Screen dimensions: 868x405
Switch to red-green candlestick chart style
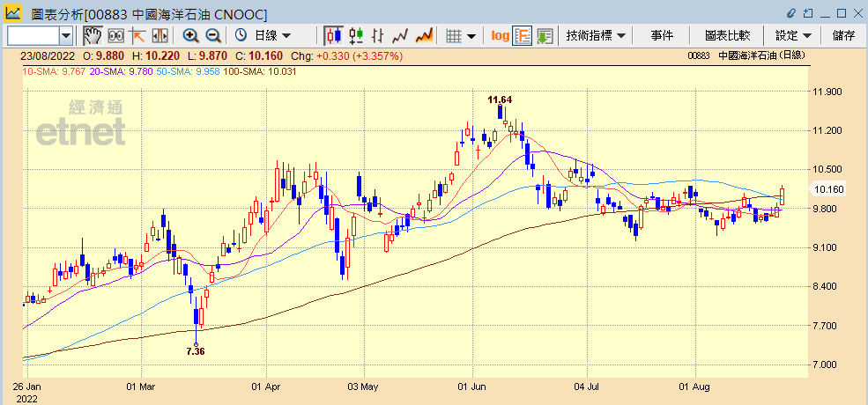(x=356, y=36)
